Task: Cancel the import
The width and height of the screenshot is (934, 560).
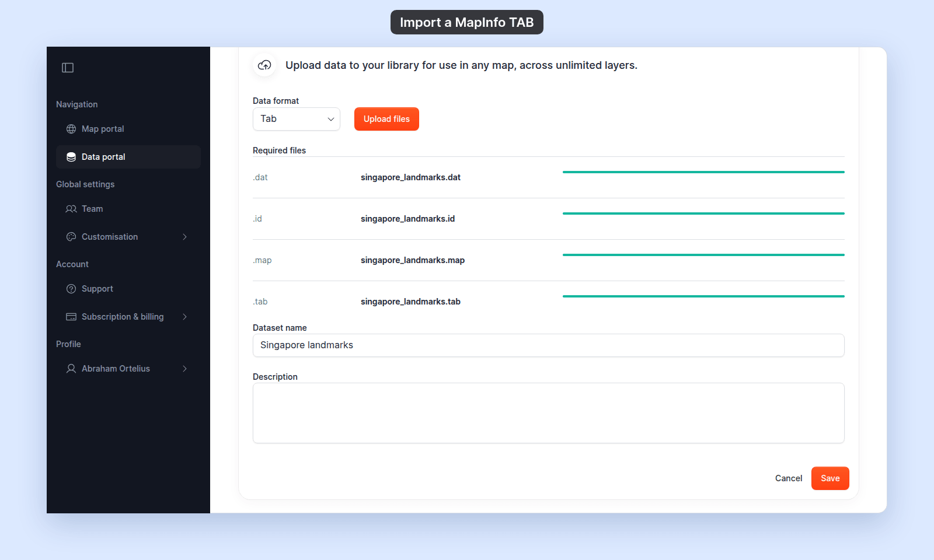Action: pos(789,478)
